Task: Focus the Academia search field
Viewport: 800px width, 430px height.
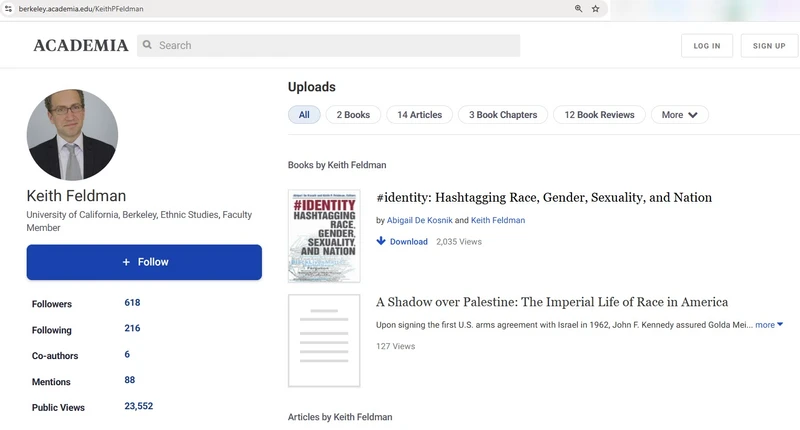Action: [329, 45]
